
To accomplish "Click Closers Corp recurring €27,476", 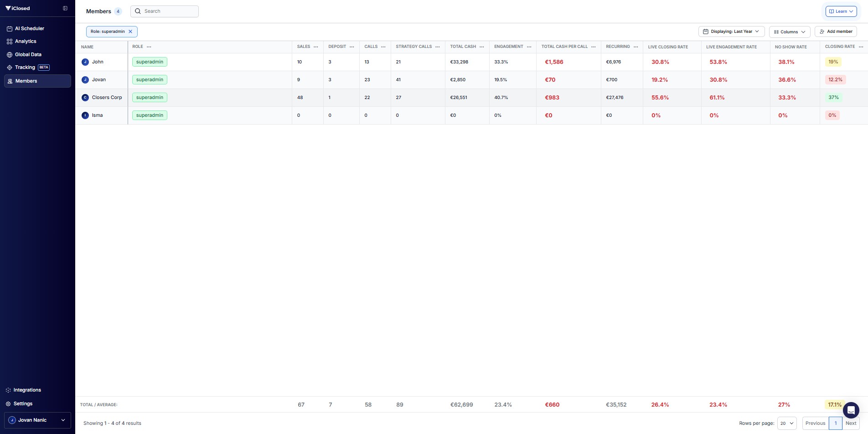I will [615, 98].
